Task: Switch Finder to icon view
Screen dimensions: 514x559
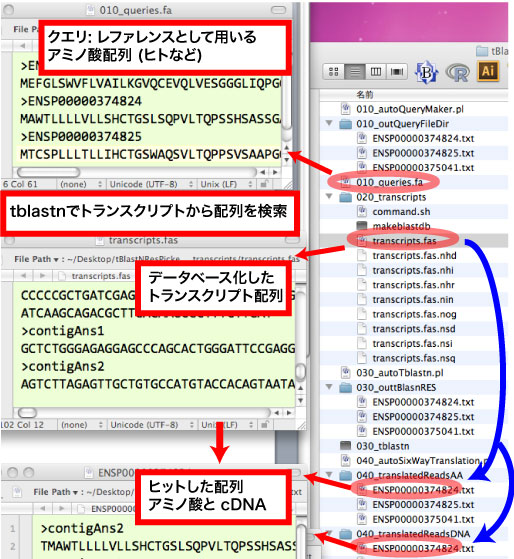Action: tap(334, 72)
